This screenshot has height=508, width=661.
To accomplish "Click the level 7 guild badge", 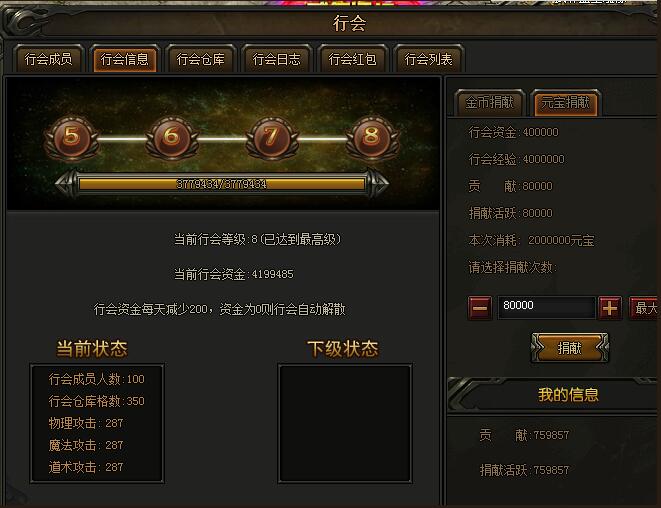I will click(x=271, y=138).
